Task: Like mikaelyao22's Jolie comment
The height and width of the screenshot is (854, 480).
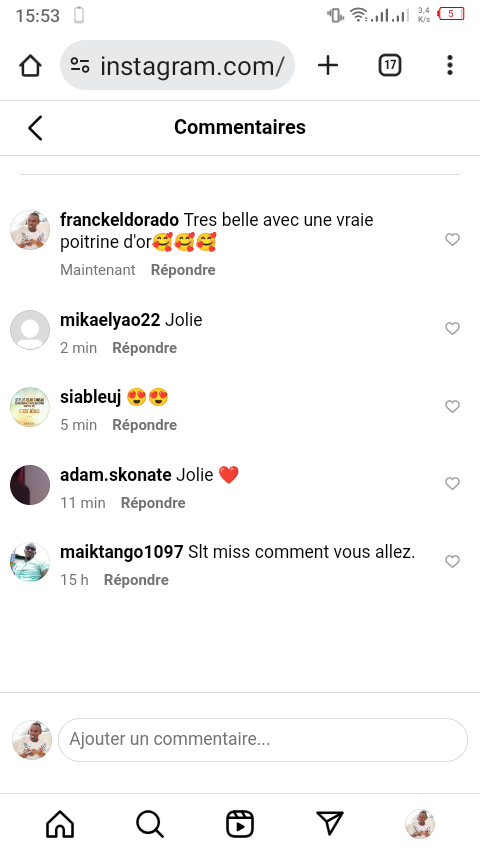Action: [452, 328]
